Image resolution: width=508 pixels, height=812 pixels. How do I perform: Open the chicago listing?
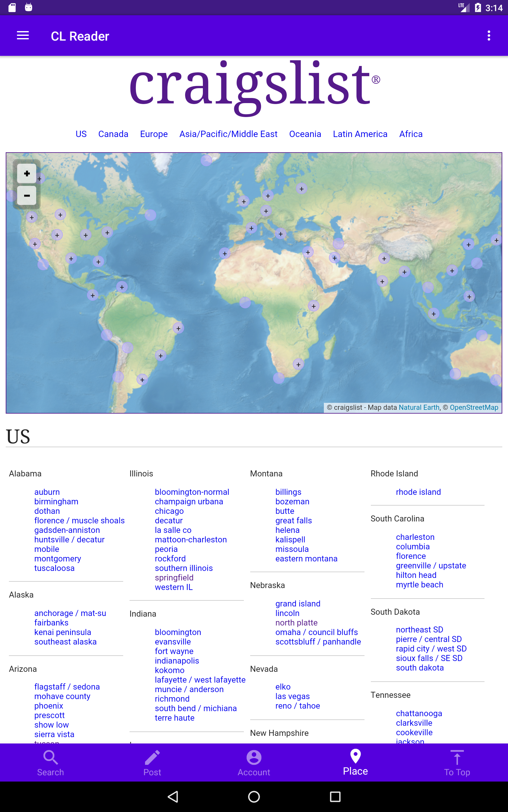[169, 511]
